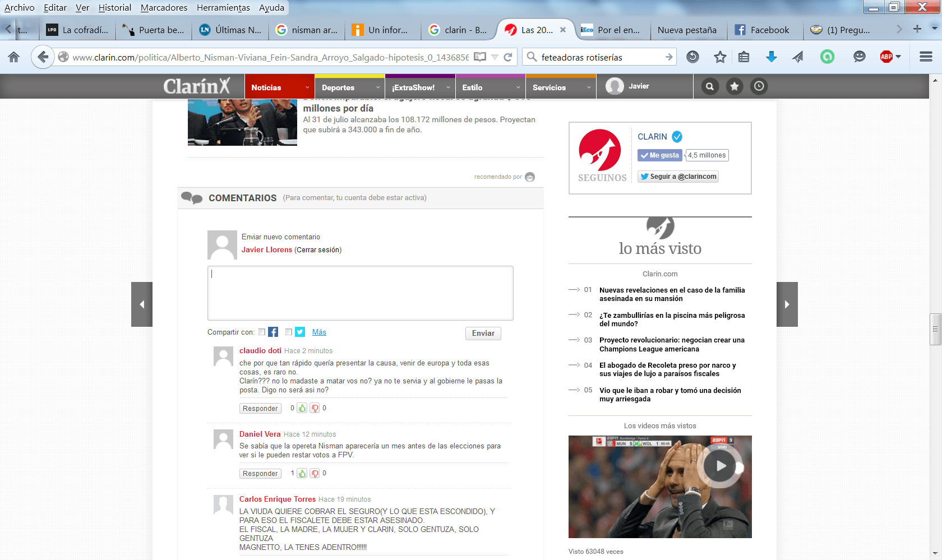Expand the Deportes dropdown menu
The height and width of the screenshot is (560, 942).
(377, 87)
